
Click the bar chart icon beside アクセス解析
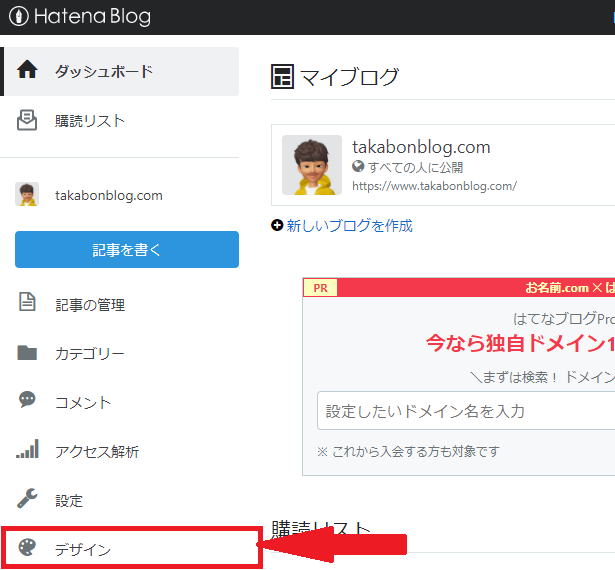(x=27, y=448)
